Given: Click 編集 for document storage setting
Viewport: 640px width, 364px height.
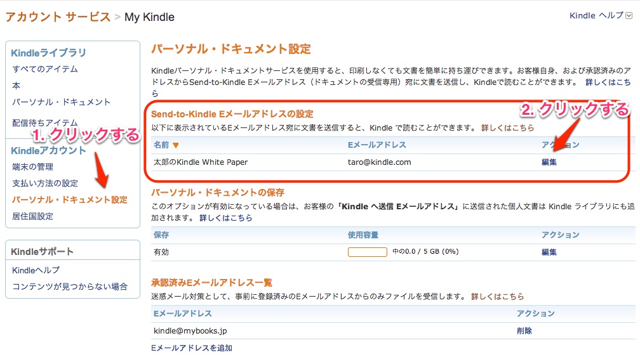Looking at the screenshot, I should [549, 252].
